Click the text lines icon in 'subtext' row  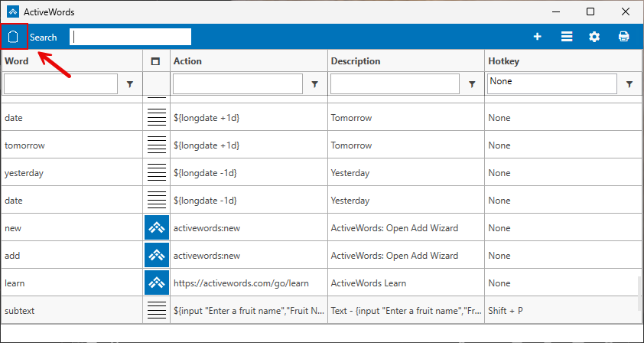pos(156,311)
